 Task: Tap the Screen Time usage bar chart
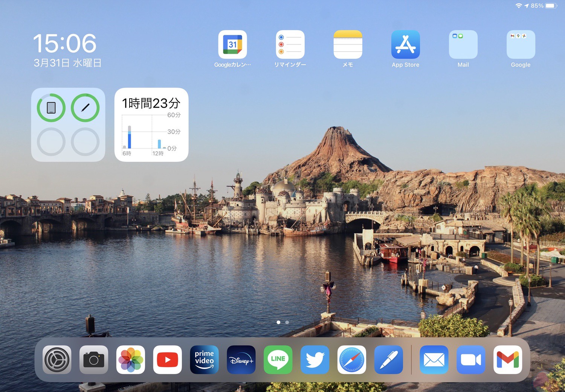[151, 135]
